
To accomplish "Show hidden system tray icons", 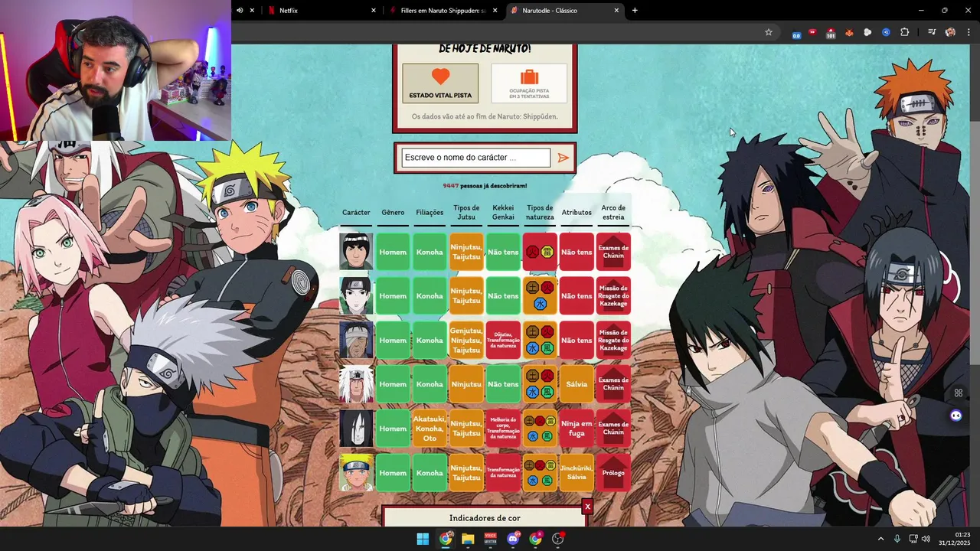I will click(x=880, y=539).
